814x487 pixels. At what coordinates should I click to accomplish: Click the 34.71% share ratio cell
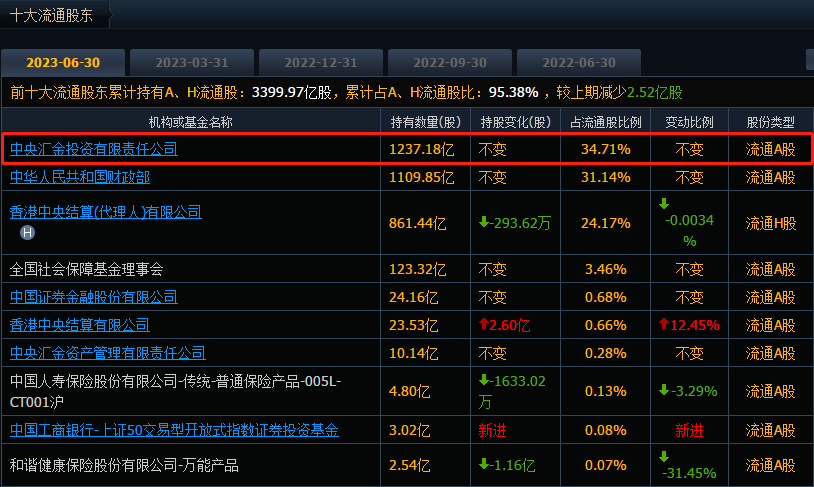point(605,149)
